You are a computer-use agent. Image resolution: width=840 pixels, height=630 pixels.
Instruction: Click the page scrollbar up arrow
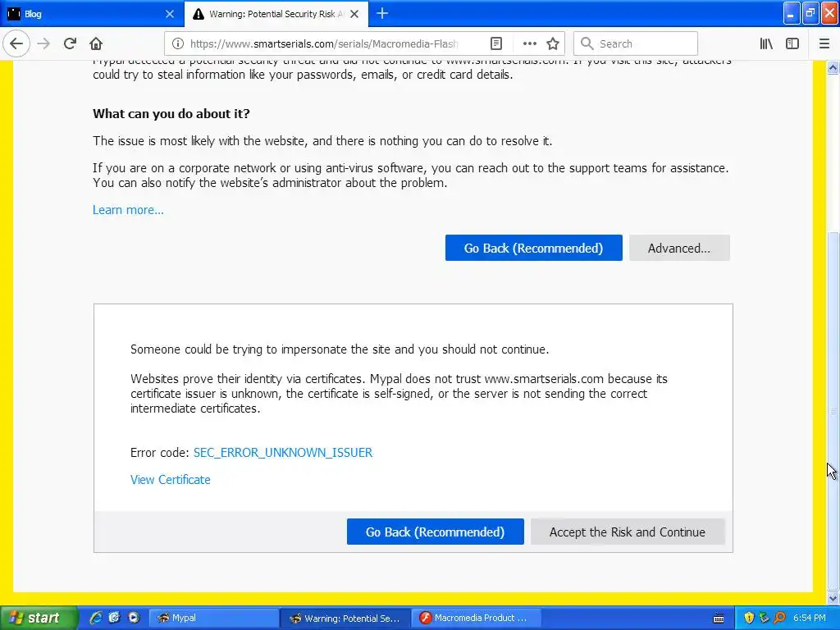pos(833,68)
